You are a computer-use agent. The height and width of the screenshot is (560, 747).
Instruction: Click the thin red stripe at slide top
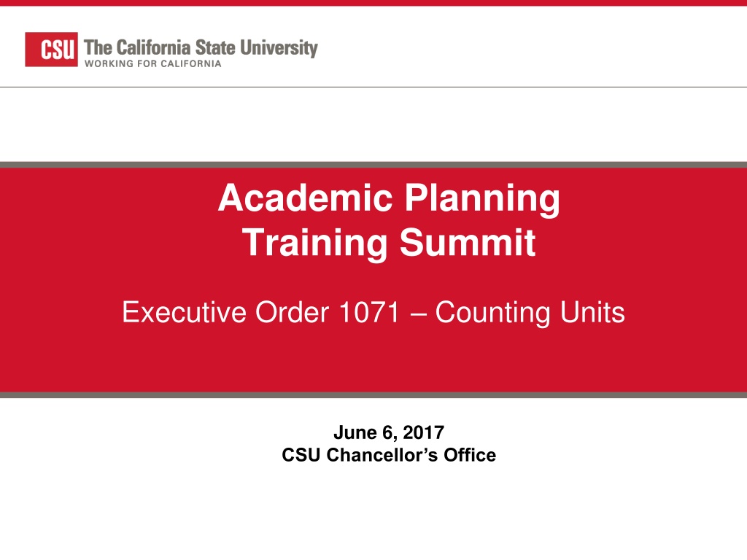[x=373, y=3]
